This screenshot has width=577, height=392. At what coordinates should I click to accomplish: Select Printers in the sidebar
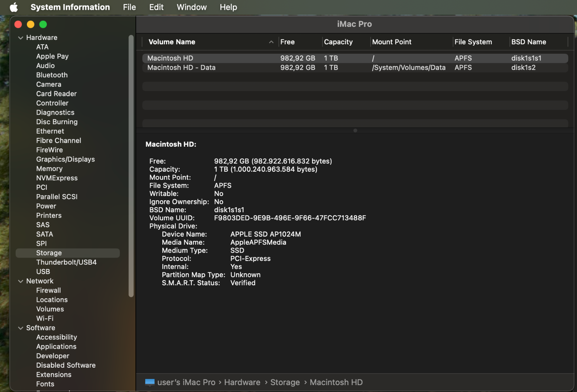[49, 216]
